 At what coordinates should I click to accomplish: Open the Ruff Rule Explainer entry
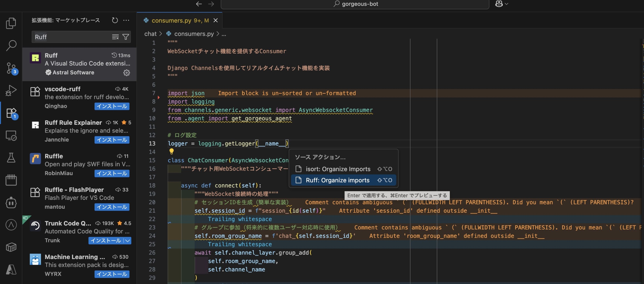point(79,131)
